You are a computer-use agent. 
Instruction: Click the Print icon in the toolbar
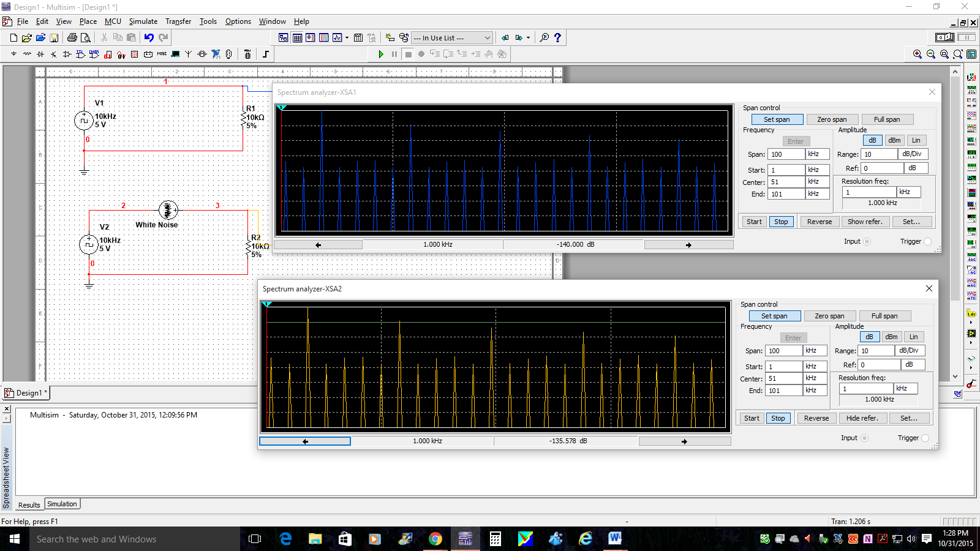point(72,38)
